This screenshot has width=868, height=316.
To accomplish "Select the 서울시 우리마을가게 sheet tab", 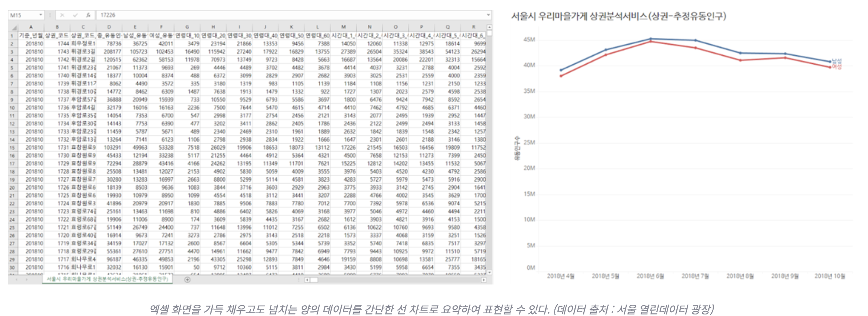I will [x=107, y=279].
